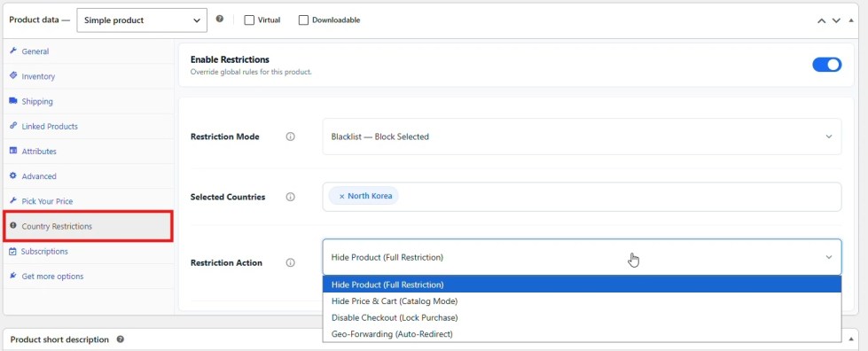This screenshot has width=868, height=351.
Task: Click the Enable Restrictions heading text
Action: 230,59
